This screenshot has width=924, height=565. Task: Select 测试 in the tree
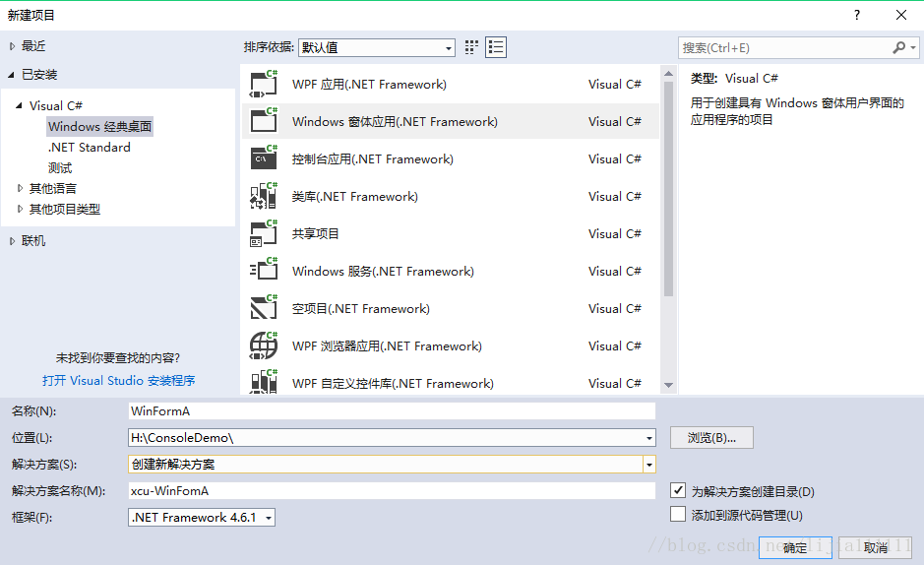pyautogui.click(x=60, y=168)
